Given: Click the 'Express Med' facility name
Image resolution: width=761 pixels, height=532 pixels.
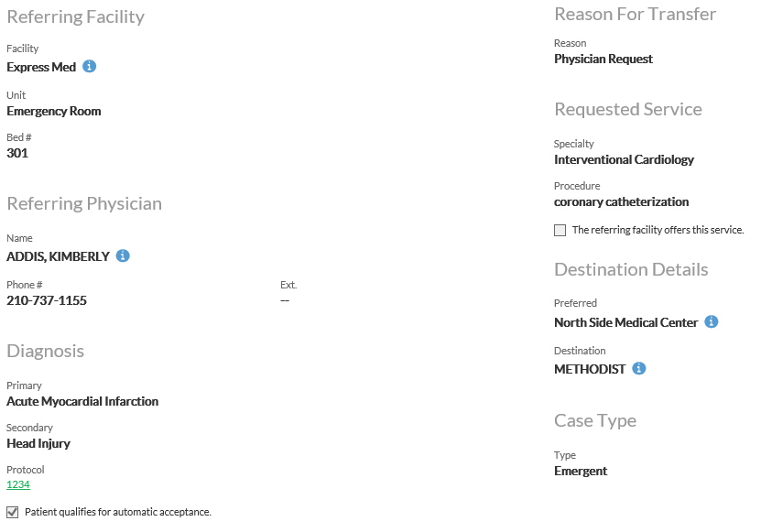Looking at the screenshot, I should [x=41, y=67].
